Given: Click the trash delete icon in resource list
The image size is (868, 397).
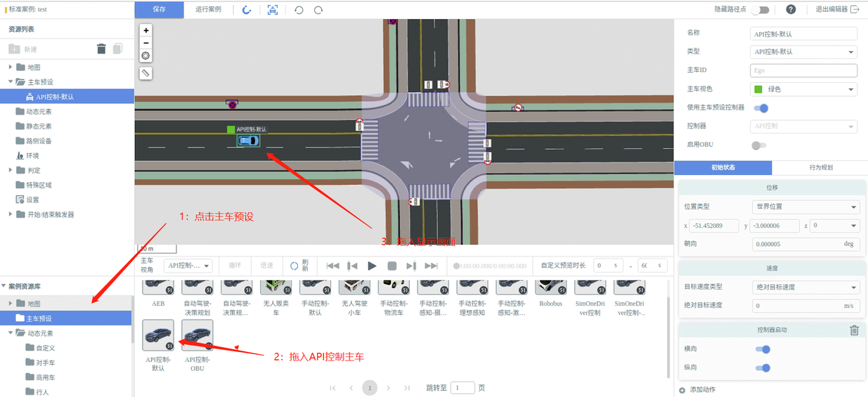Looking at the screenshot, I should pos(101,48).
